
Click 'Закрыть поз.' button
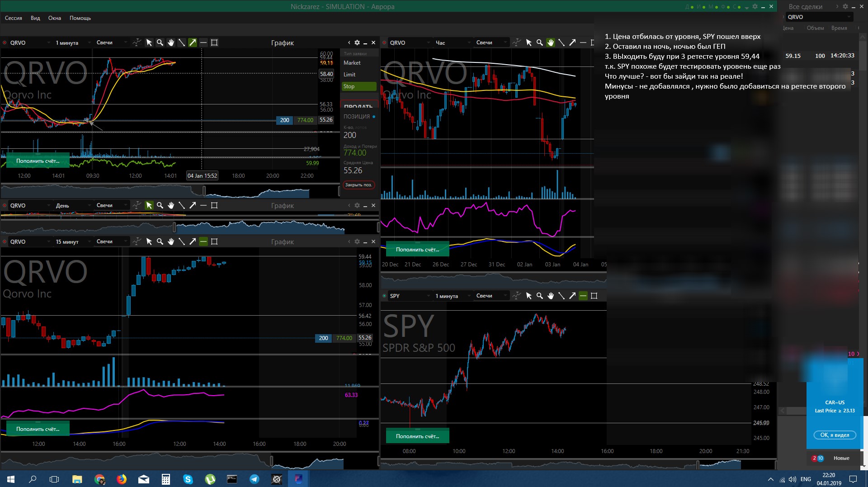pyautogui.click(x=359, y=185)
